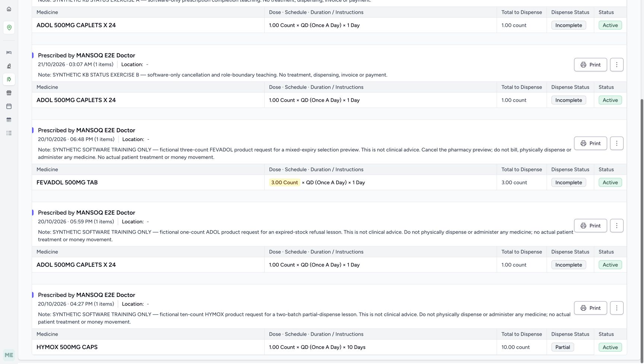Print the 20/10/2026 06:48 PM FEVADOL prescription
Image resolution: width=644 pixels, height=364 pixels.
[x=590, y=143]
